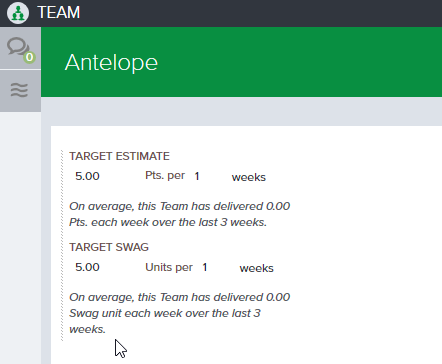Click the Team hierarchy icon in top bar
Viewport: 442px width, 364px height.
click(18, 13)
